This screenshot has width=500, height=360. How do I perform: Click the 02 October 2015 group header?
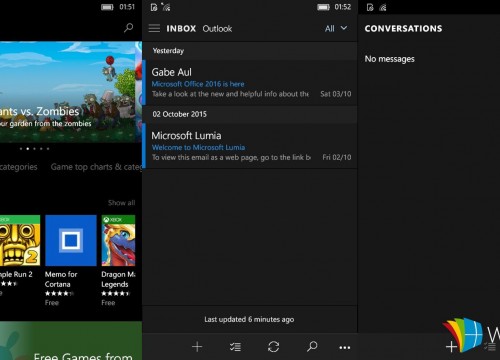(250, 114)
